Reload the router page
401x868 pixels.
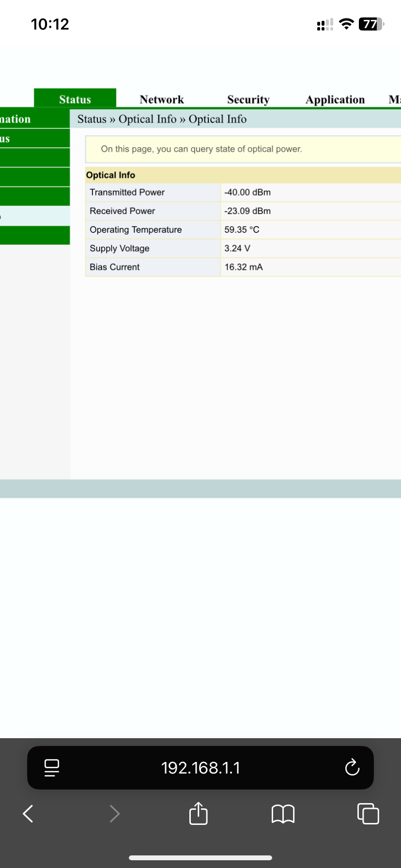coord(352,767)
